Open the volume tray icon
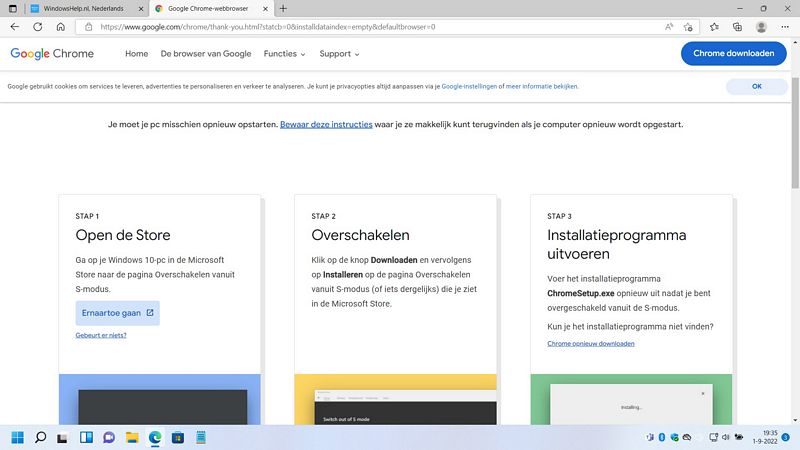The image size is (800, 450). coord(726,437)
